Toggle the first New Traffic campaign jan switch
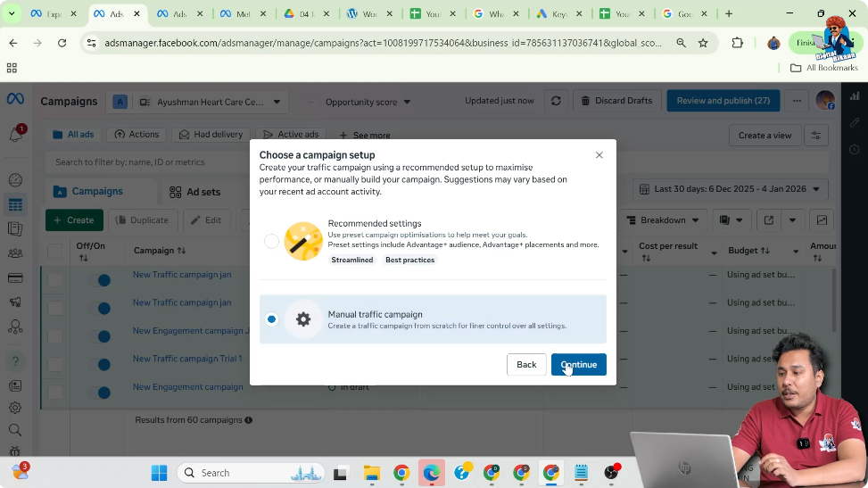Image resolution: width=868 pixels, height=488 pixels. 102,280
